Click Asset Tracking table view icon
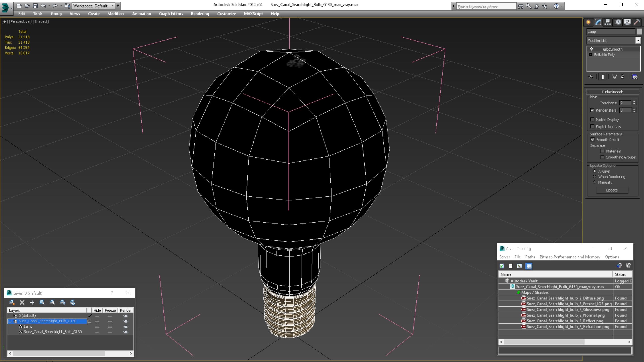This screenshot has height=362, width=644. coord(529,266)
